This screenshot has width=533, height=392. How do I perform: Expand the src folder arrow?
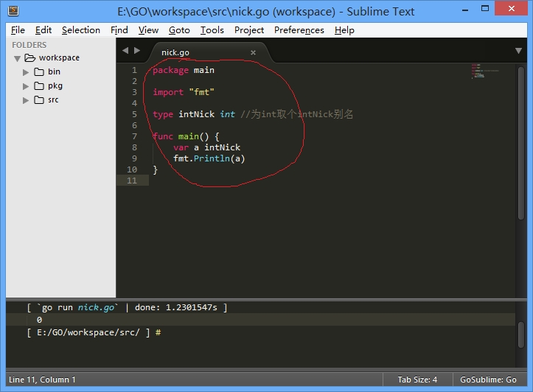pyautogui.click(x=26, y=100)
